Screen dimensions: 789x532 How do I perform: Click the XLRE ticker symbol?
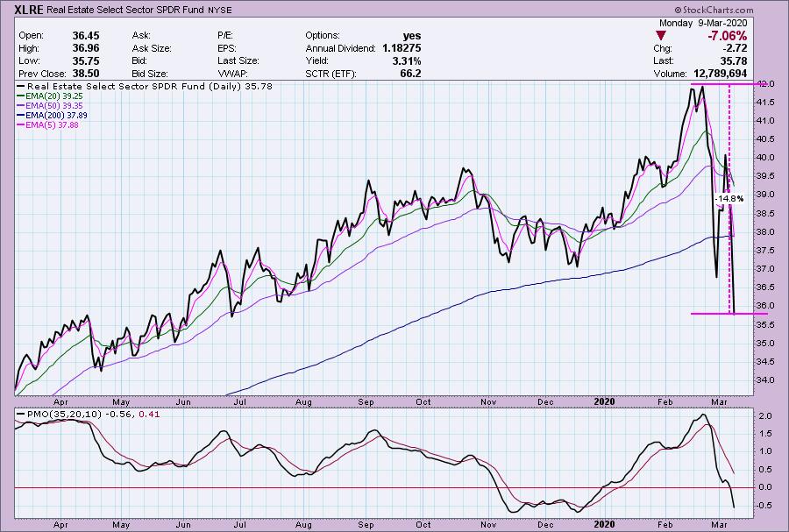coord(30,10)
